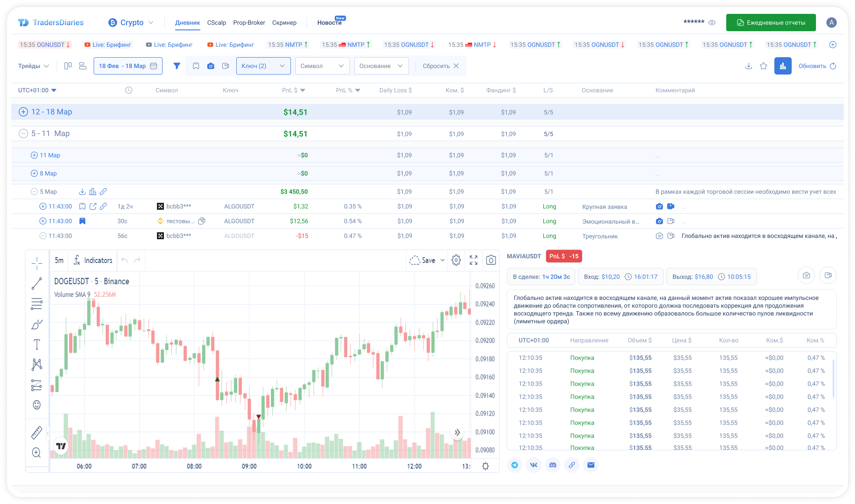Share trade via Telegram icon
This screenshot has width=855, height=504.
[x=515, y=465]
